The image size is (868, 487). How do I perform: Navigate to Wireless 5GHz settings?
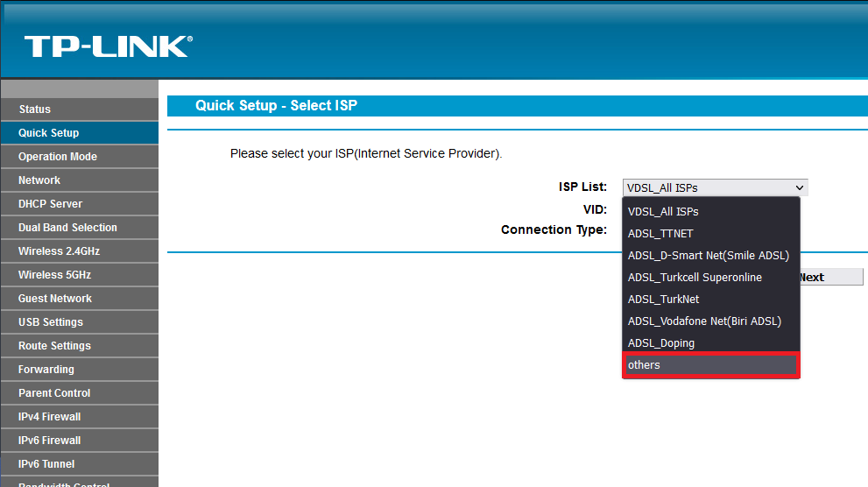point(80,275)
